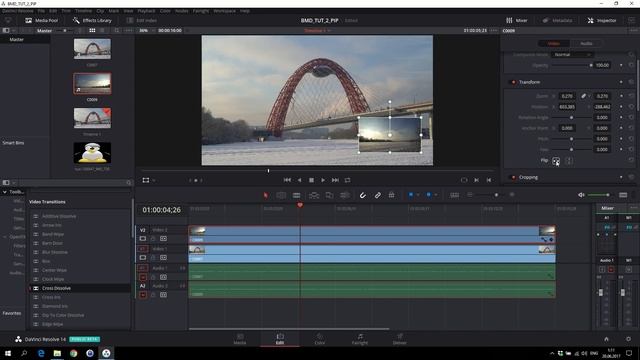Switch to the Color page
The image size is (640, 360).
(320, 339)
